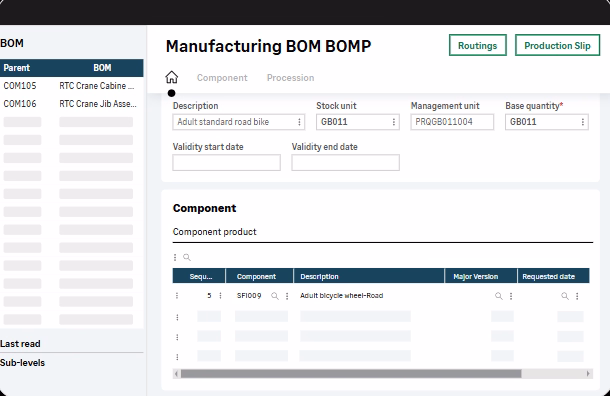Click the Major Version column header
This screenshot has width=610, height=396.
click(x=481, y=276)
